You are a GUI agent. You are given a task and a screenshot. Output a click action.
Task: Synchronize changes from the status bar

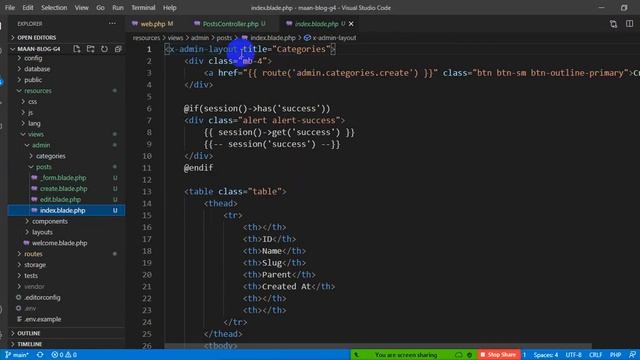point(40,355)
